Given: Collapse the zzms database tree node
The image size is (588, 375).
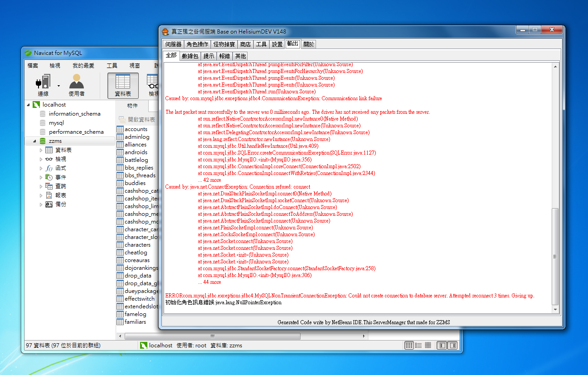Looking at the screenshot, I should coord(34,141).
